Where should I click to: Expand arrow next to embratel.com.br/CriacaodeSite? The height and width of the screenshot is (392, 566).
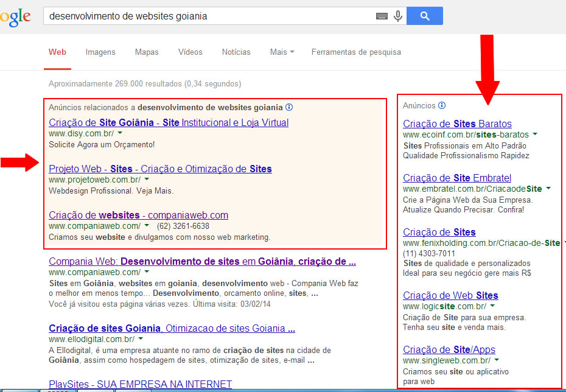[548, 189]
